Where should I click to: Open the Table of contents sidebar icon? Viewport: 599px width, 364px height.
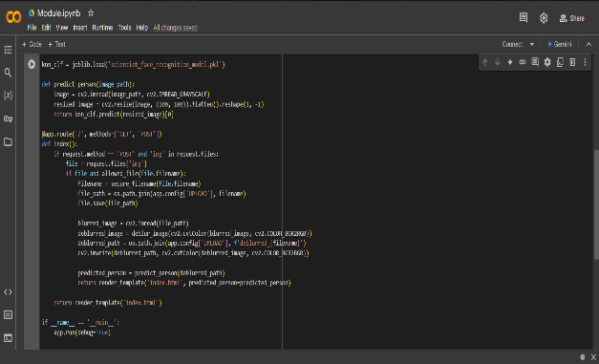(x=8, y=50)
